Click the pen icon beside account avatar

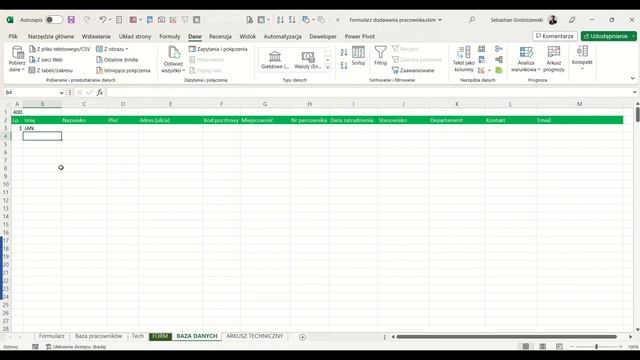point(572,20)
